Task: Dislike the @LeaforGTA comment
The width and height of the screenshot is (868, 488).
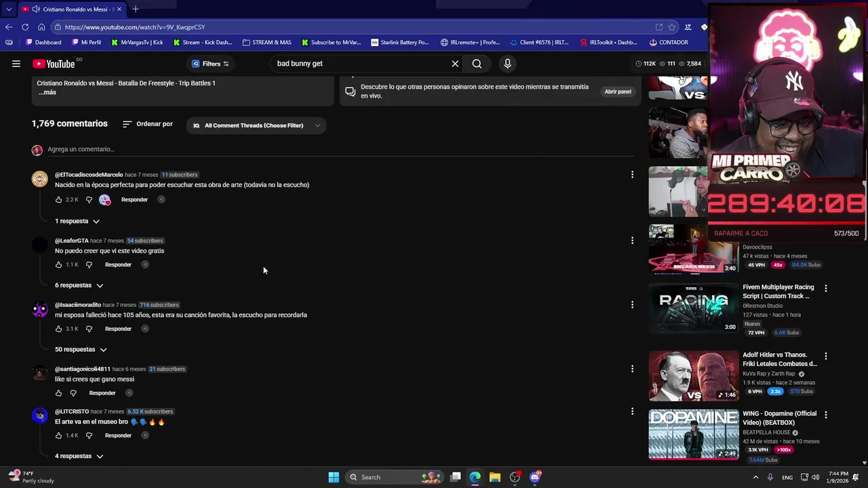Action: coord(89,265)
